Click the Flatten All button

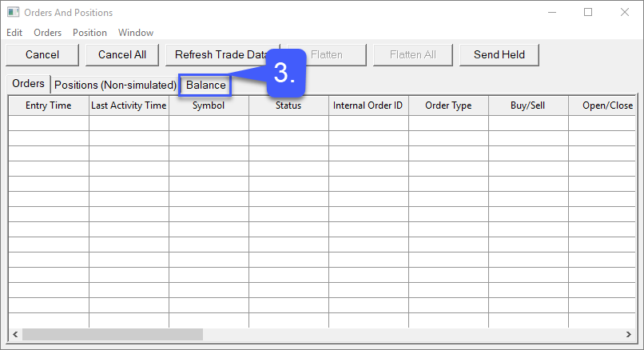click(x=413, y=54)
